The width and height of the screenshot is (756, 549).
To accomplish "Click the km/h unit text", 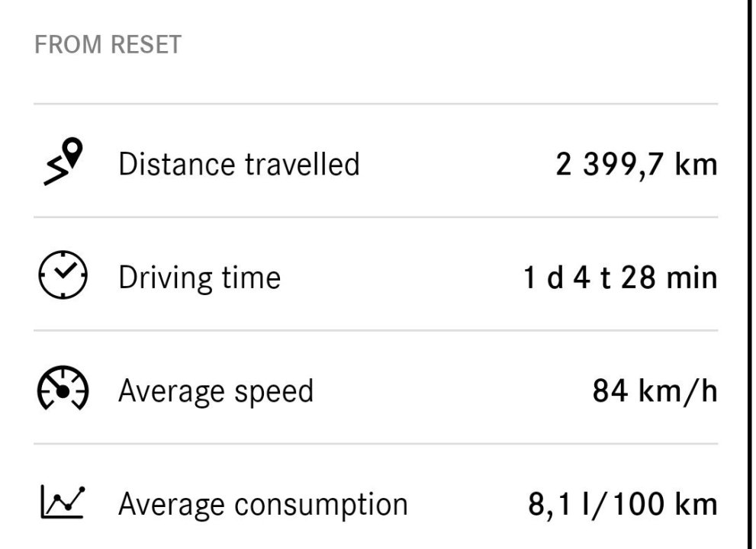I will [x=677, y=391].
